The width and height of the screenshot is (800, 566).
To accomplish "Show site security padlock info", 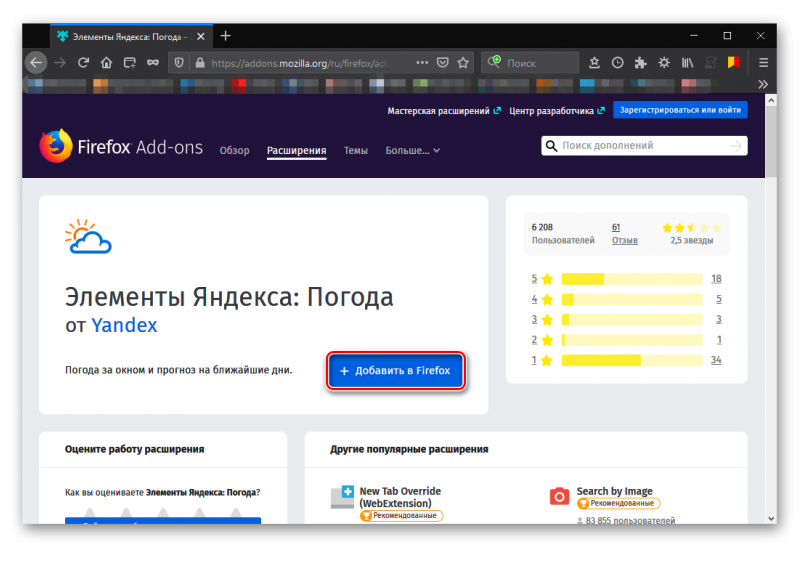I will [200, 63].
